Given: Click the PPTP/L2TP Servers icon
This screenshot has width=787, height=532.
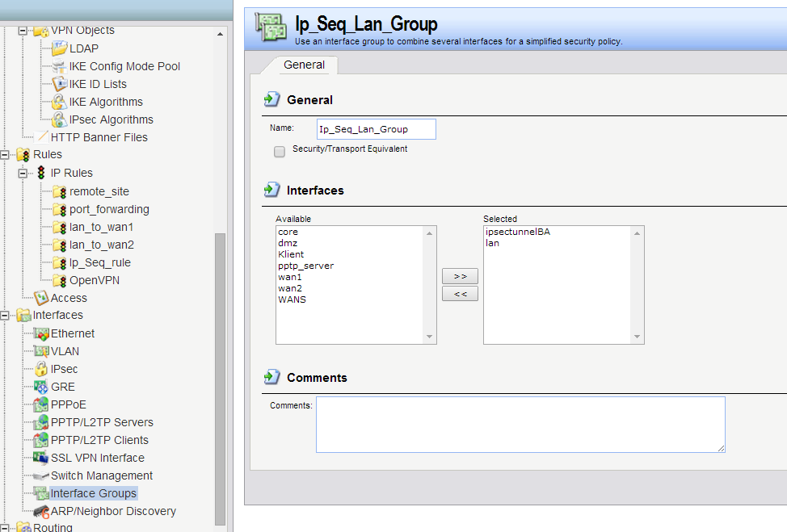Looking at the screenshot, I should 41,422.
